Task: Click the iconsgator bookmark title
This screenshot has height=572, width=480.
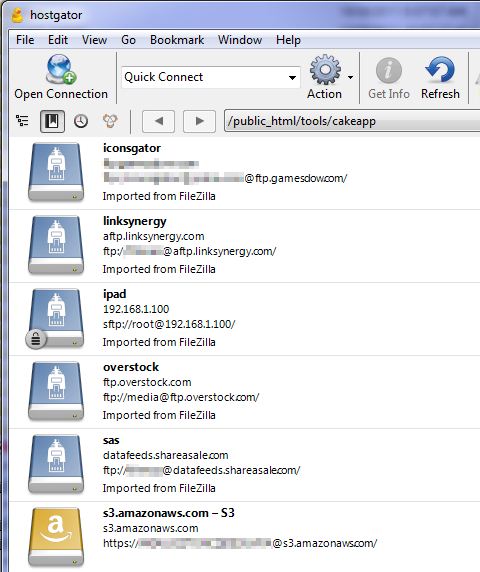Action: pyautogui.click(x=132, y=148)
